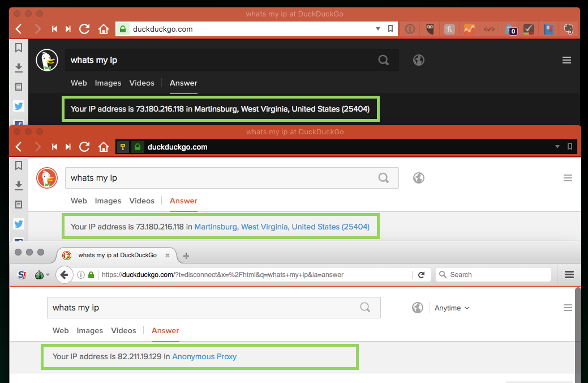Bookmark the page in top window address bar
This screenshot has width=588, height=383.
coord(390,28)
